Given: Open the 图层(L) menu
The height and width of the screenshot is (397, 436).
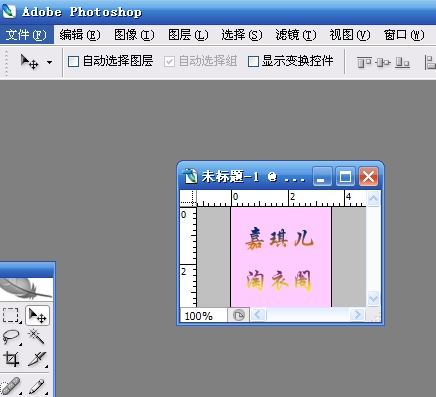Looking at the screenshot, I should click(188, 35).
